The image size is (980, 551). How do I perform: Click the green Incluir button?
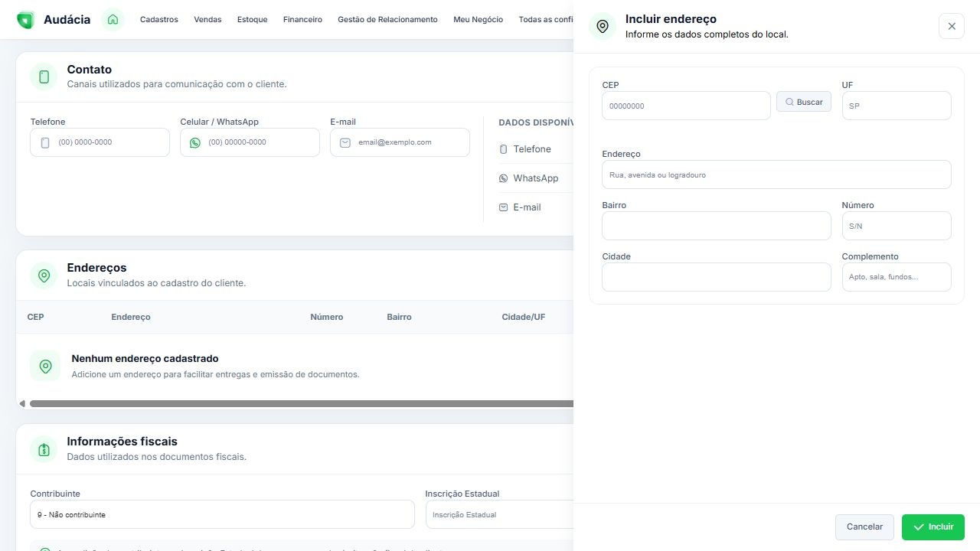[x=933, y=527]
